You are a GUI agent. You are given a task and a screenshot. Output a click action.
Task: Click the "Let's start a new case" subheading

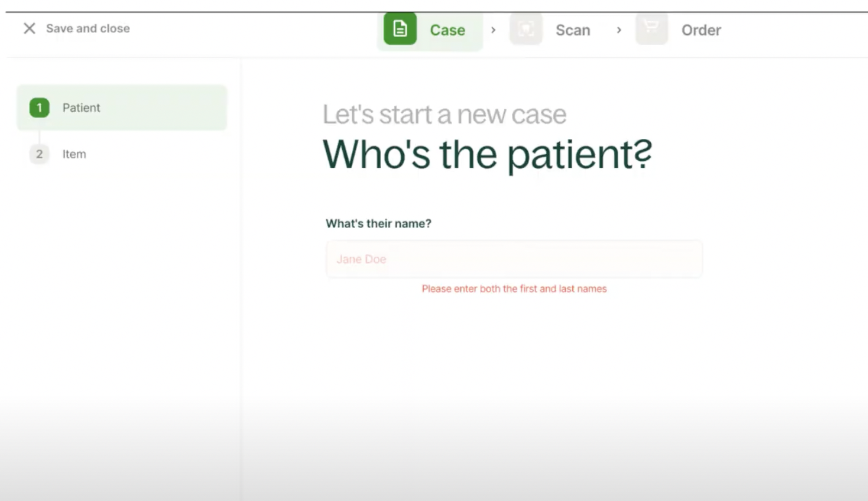(444, 114)
